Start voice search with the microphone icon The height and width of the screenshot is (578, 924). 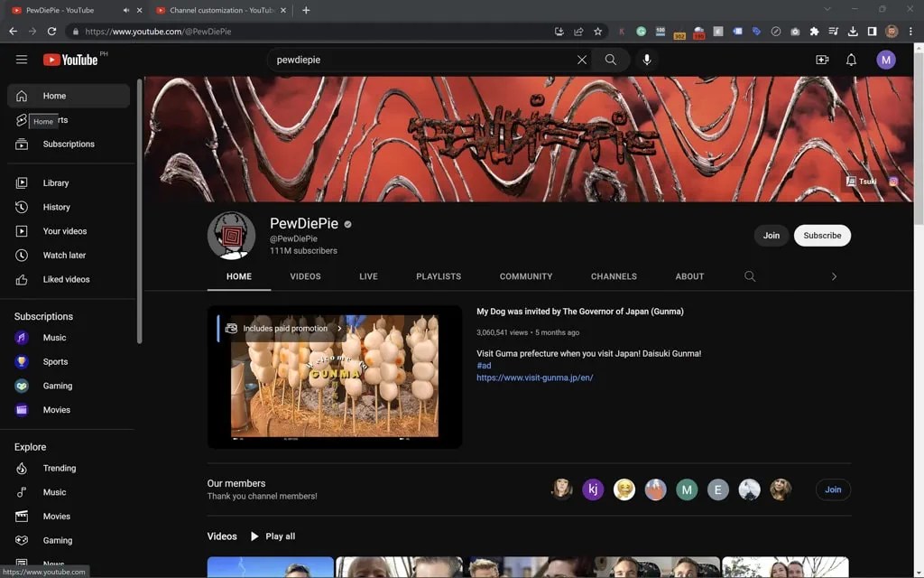(646, 60)
